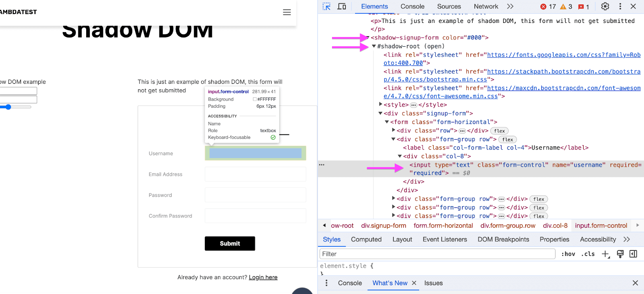Expand the style element node

381,105
